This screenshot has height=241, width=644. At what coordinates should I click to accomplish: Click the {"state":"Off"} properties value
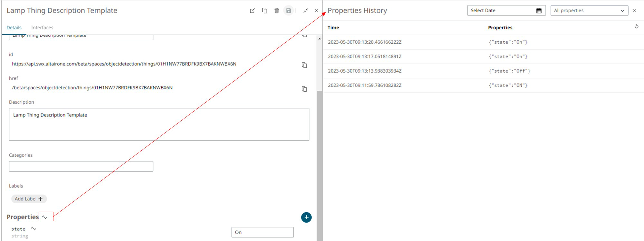509,71
